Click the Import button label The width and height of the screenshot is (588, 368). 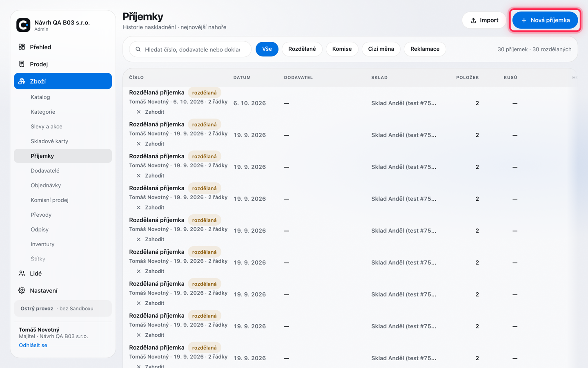tap(489, 20)
